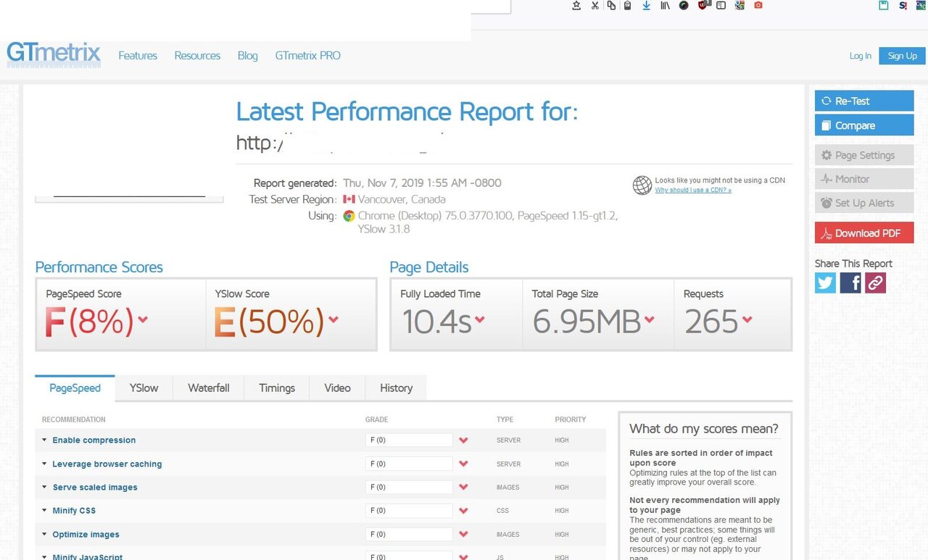
Task: Click the paste clipboard icon in browser toolbar
Action: click(x=628, y=5)
